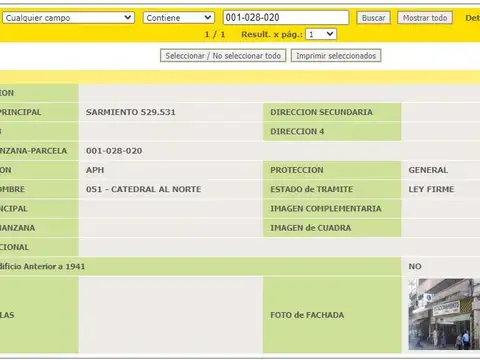This screenshot has height=360, width=480.
Task: Click the SARMIENTO 529.531 address value
Action: [x=131, y=112]
